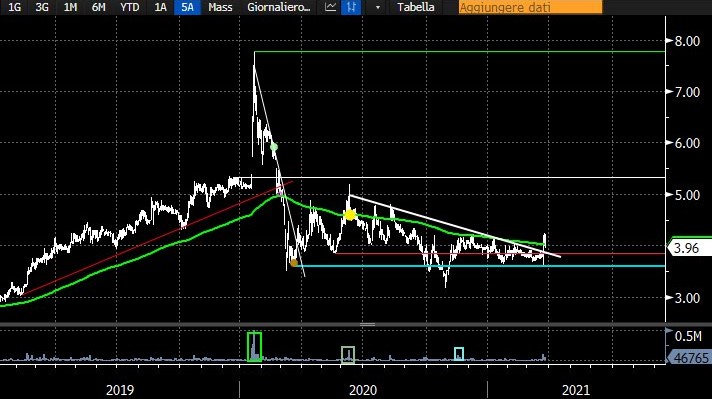Select the 1A time range
Screen dimensions: 712x399
coord(160,7)
